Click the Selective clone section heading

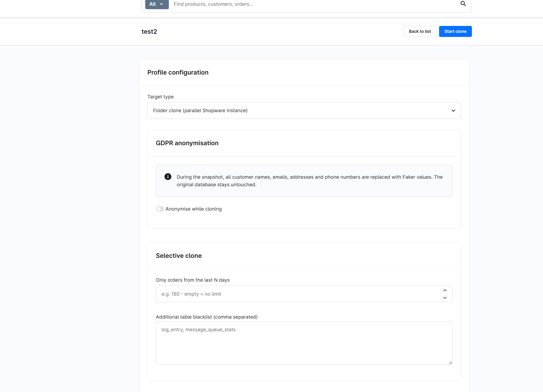[x=179, y=256]
